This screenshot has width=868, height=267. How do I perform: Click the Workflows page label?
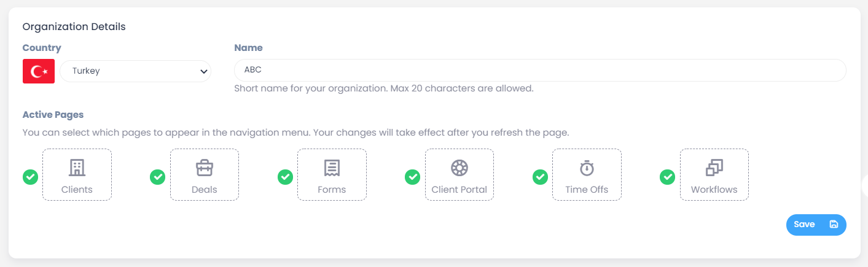tap(714, 190)
